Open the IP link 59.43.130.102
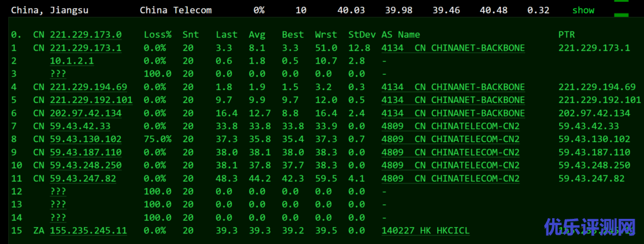 (86, 139)
